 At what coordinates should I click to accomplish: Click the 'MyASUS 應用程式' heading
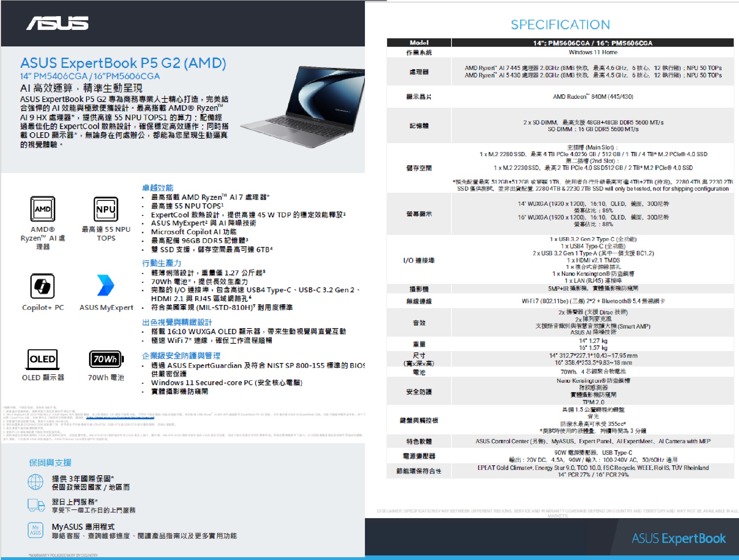click(x=83, y=527)
